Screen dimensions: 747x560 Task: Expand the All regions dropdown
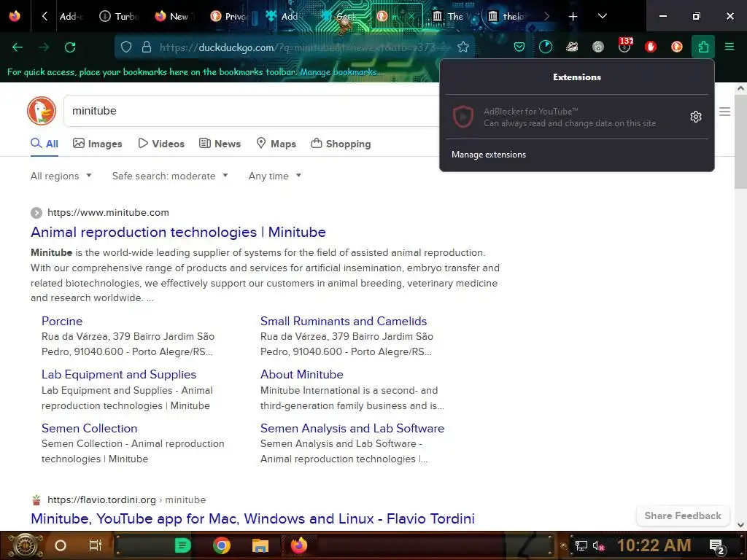tap(61, 176)
